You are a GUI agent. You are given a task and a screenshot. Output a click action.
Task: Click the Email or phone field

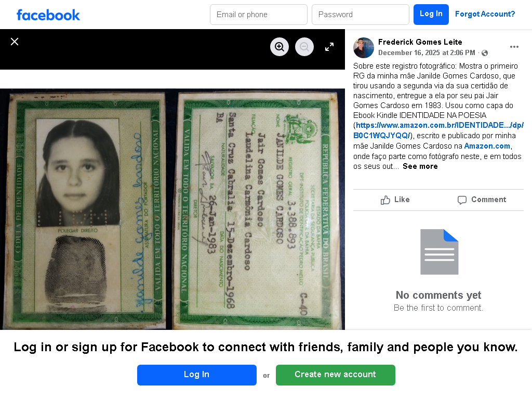[259, 15]
